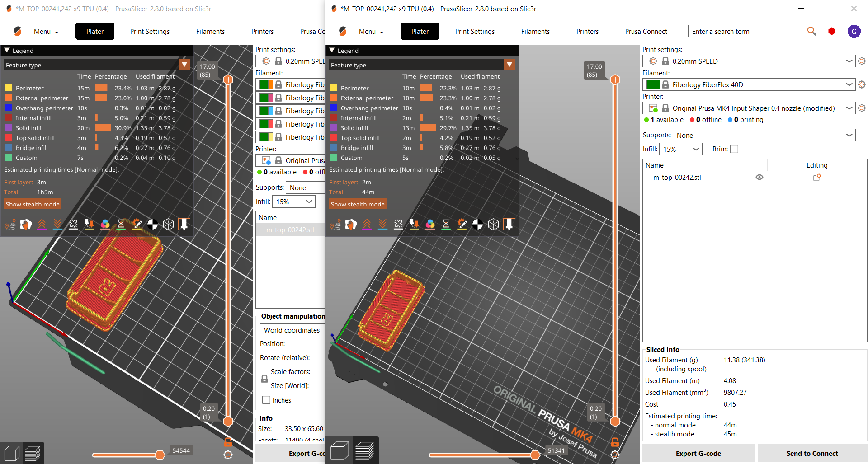Click Export G-code button in right window
Viewport: 868px width, 464px height.
coord(698,453)
